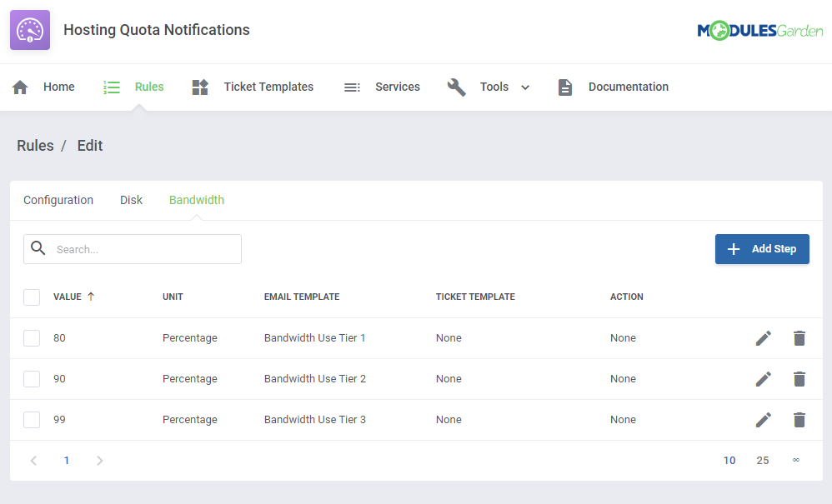Viewport: 832px width, 504px height.
Task: Show unlimited entries per page
Action: click(x=796, y=460)
